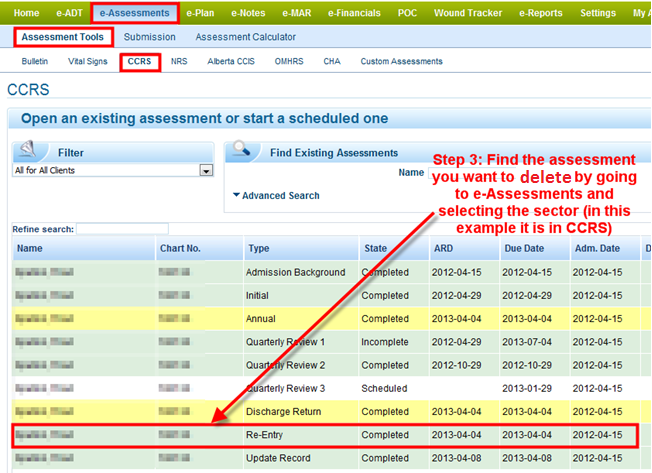Open the Initial assessment row

[x=331, y=296]
